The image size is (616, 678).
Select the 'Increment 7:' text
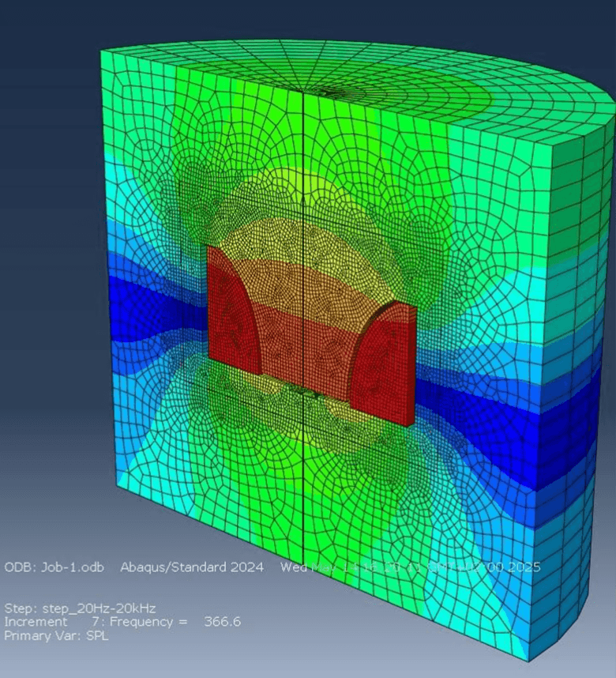(55, 622)
